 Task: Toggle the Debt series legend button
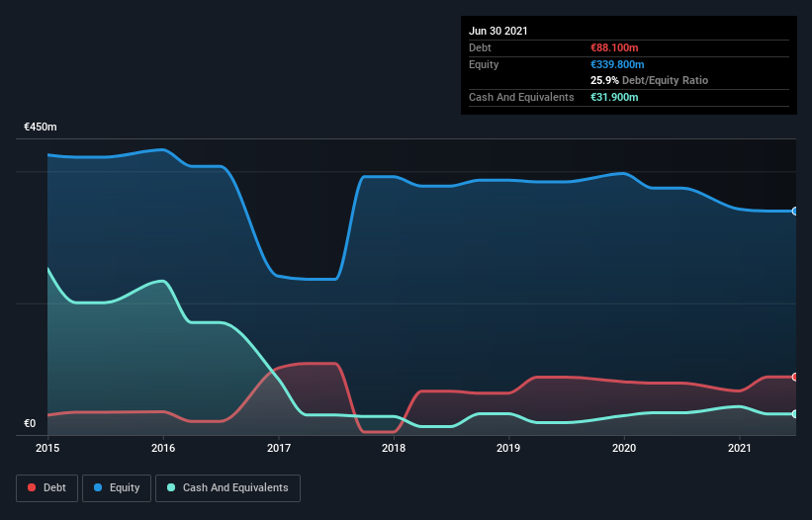47,488
